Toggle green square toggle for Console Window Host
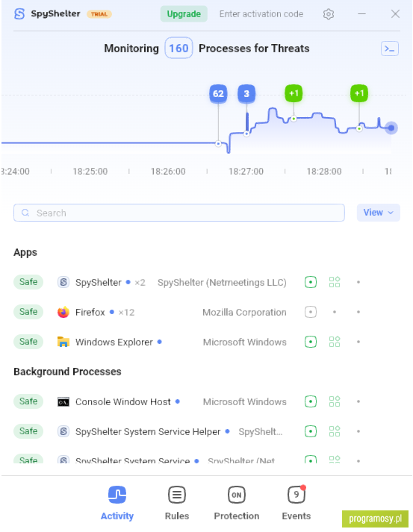The width and height of the screenshot is (413, 532). coord(311,401)
